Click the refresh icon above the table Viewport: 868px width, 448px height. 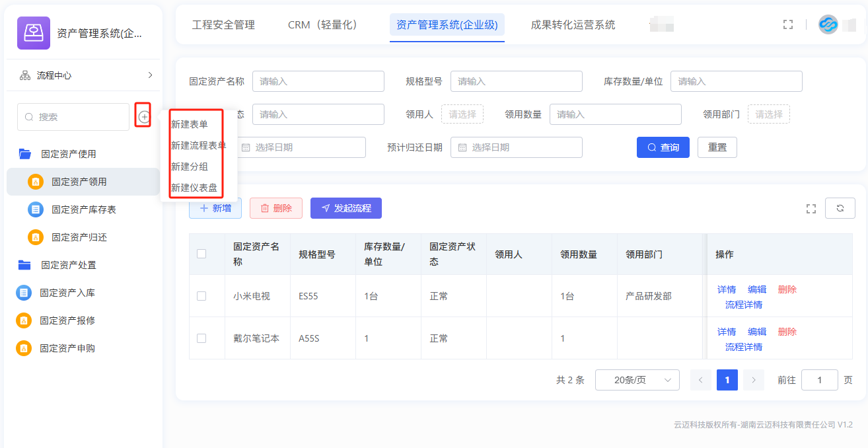point(840,208)
